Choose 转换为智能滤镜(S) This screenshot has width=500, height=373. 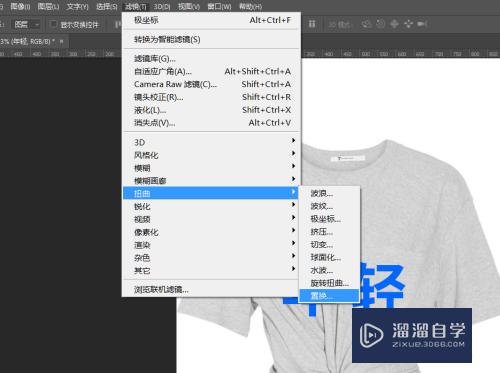click(x=212, y=39)
